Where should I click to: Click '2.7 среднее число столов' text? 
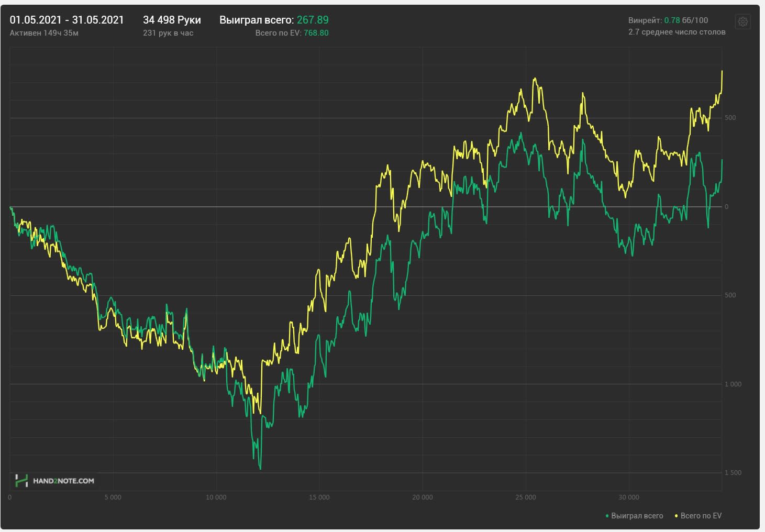tap(677, 32)
